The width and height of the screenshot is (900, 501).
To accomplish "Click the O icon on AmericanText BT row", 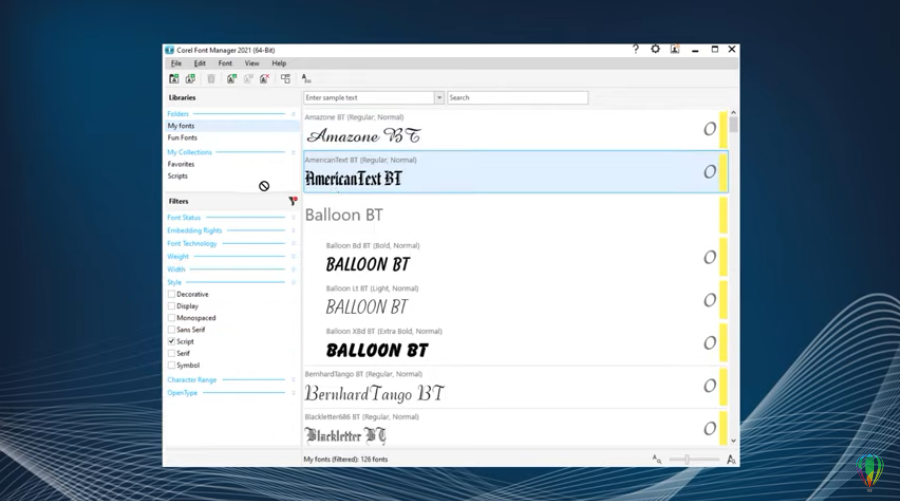I will coord(710,172).
